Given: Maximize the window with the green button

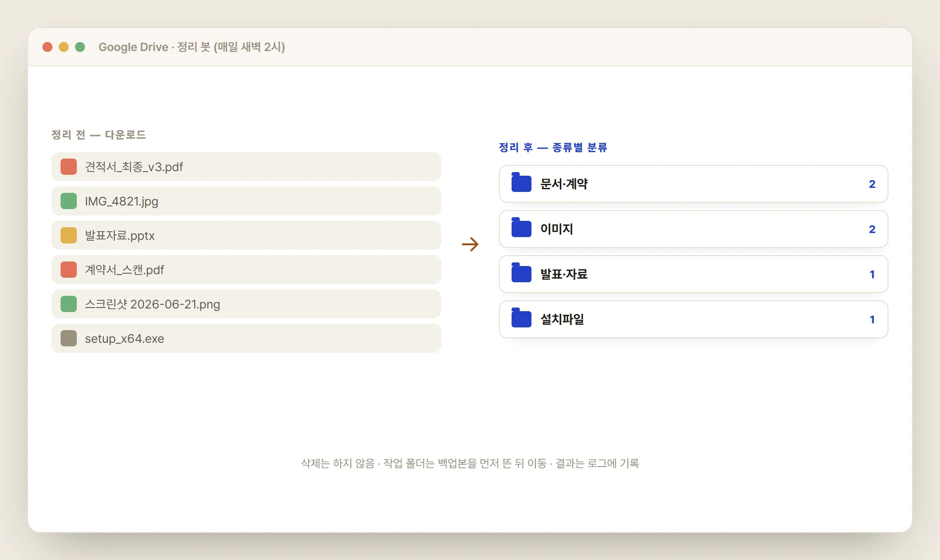Looking at the screenshot, I should pyautogui.click(x=80, y=47).
